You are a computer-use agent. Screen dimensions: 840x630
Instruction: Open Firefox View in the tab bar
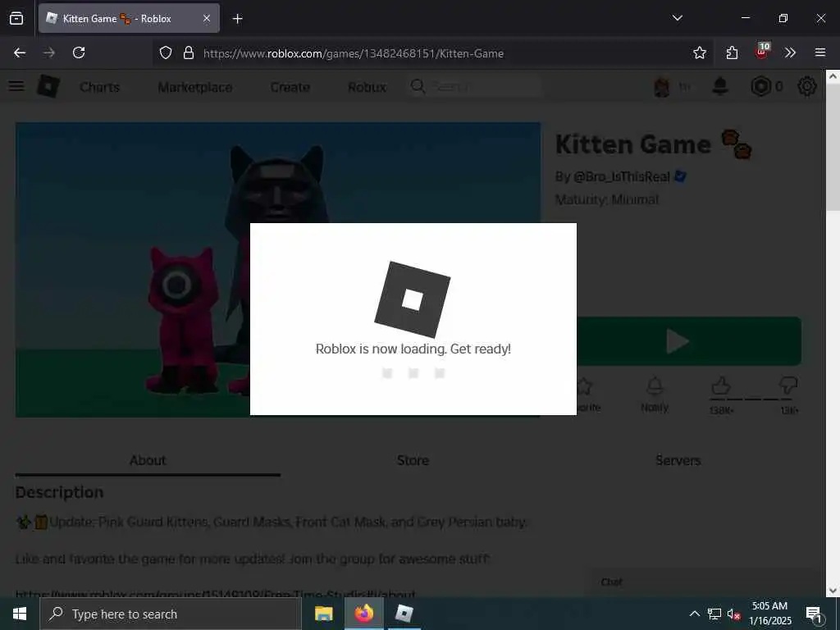click(x=16, y=18)
